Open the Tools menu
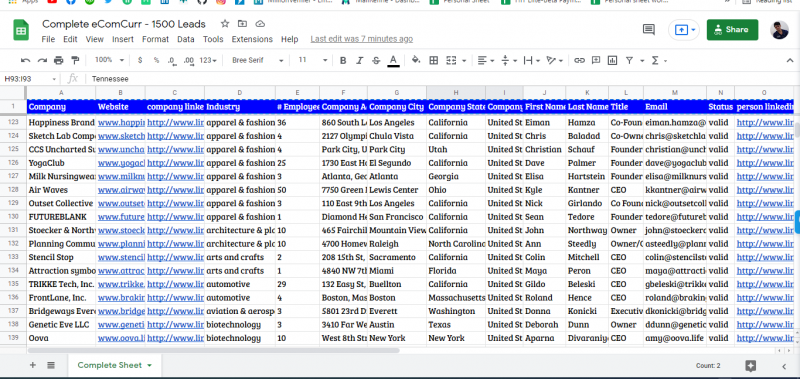The height and width of the screenshot is (379, 800). click(213, 39)
